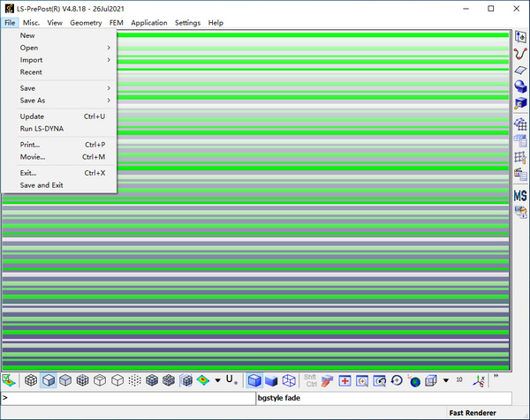This screenshot has height=420, width=530.
Task: Click the MS toolbar icon
Action: [x=520, y=196]
